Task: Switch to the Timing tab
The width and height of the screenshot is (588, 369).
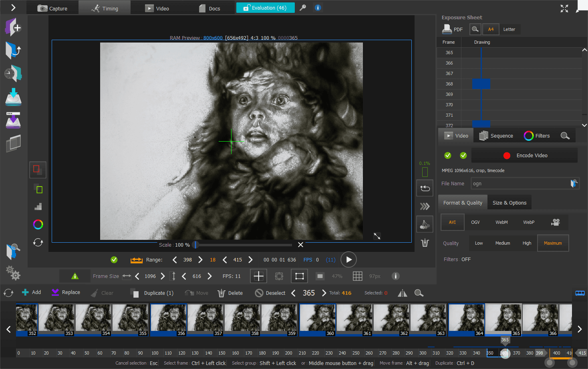Action: [x=105, y=8]
